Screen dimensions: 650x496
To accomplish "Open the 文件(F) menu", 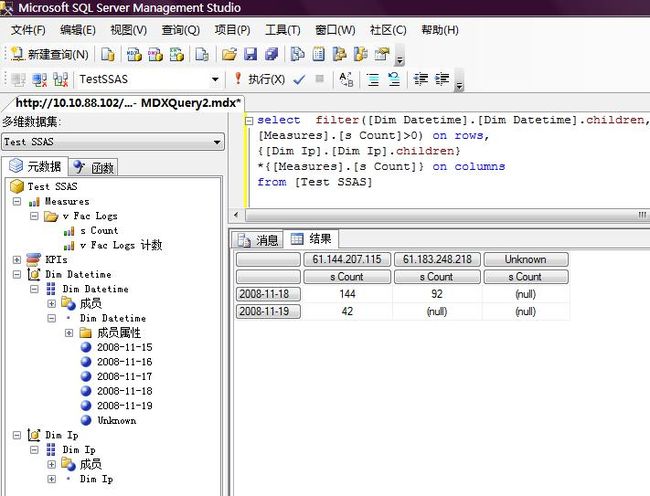I will point(28,30).
